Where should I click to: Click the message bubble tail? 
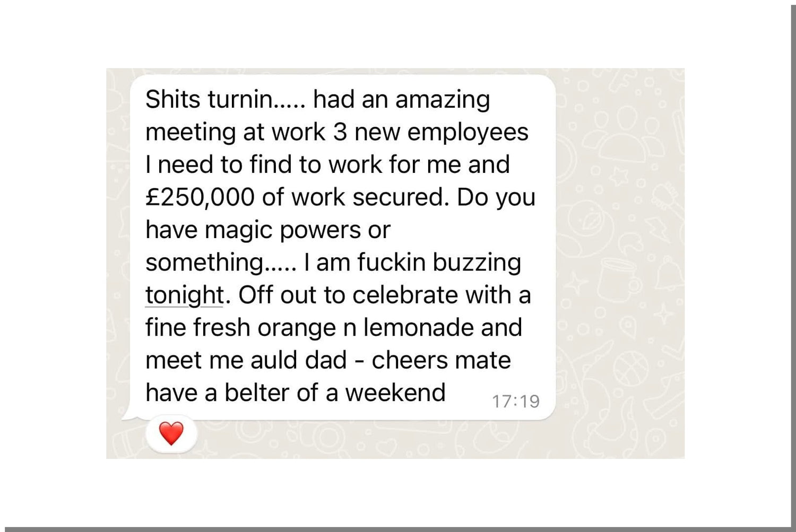pos(126,415)
